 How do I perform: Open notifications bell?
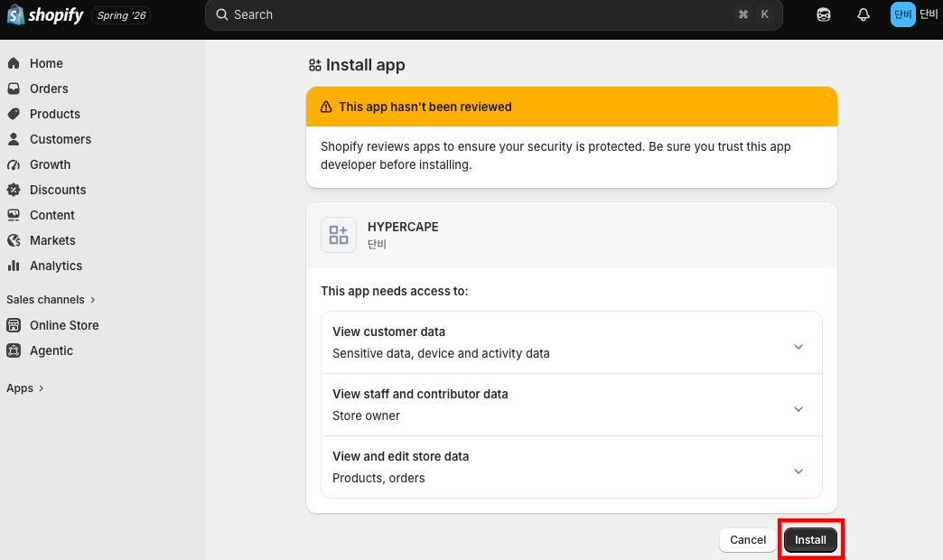coord(863,14)
